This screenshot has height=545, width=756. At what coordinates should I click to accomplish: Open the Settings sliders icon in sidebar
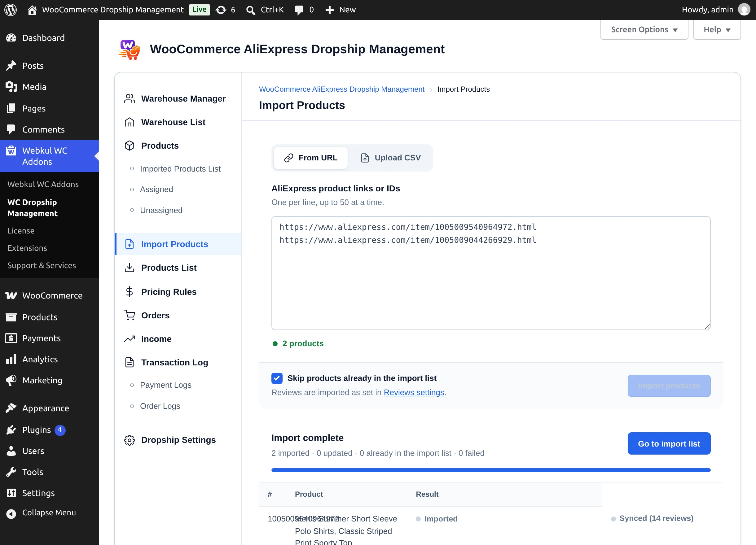tap(11, 493)
